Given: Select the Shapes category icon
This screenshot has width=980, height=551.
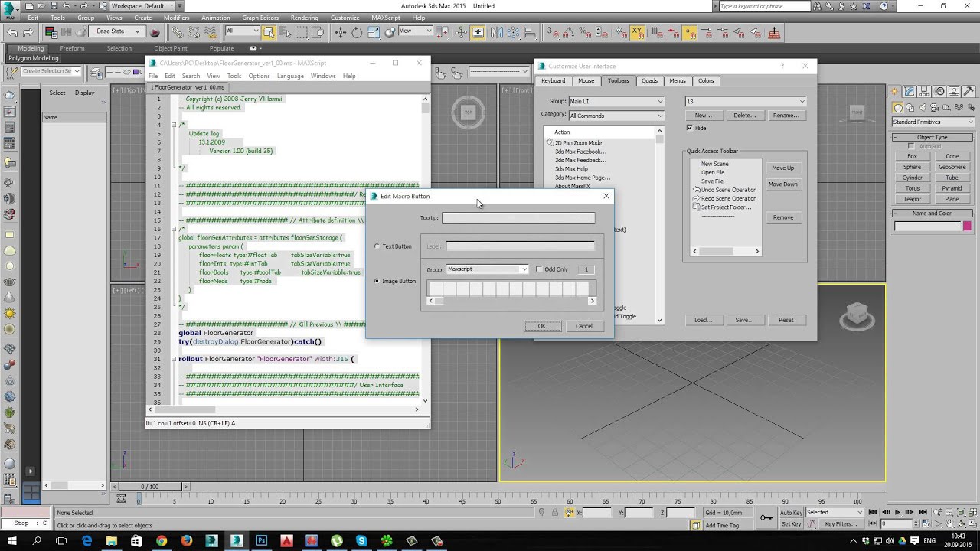Looking at the screenshot, I should (x=911, y=108).
